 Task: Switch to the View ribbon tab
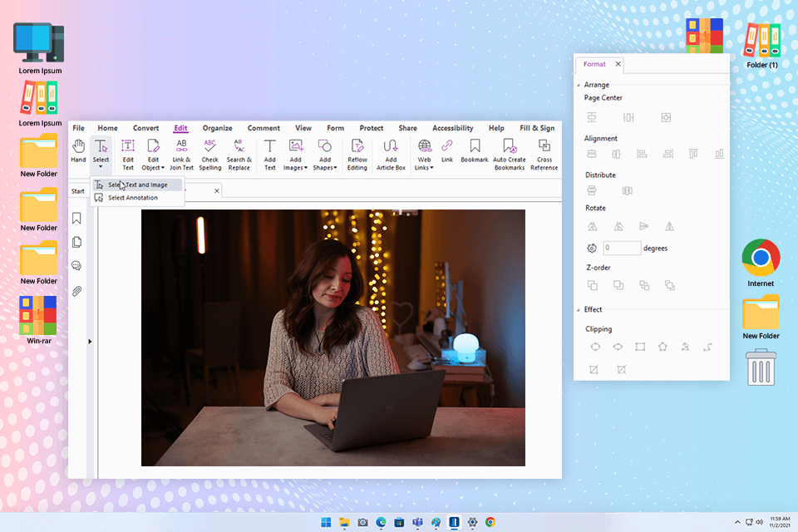coord(303,128)
